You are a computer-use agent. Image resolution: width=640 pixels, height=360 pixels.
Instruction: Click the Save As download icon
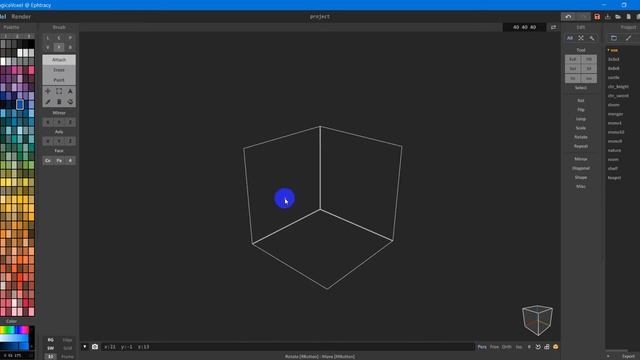point(608,17)
